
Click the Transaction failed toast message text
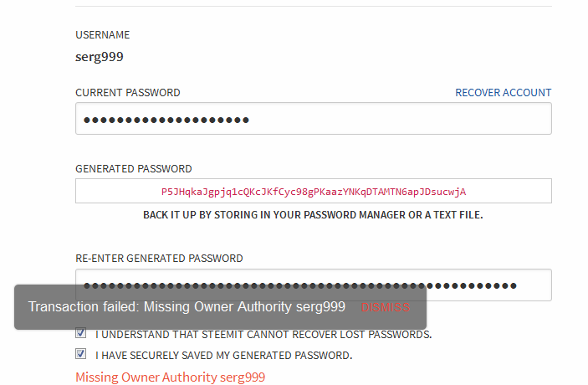(187, 307)
